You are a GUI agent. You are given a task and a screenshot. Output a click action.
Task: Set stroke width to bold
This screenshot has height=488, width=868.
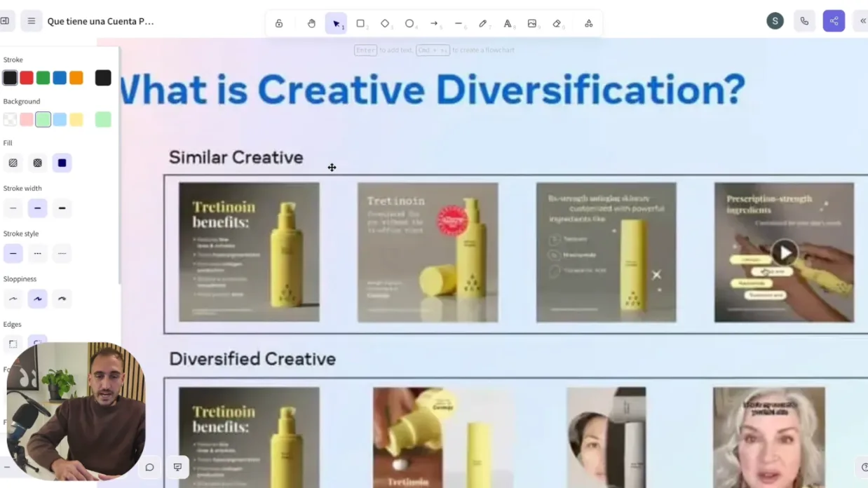[x=37, y=208]
